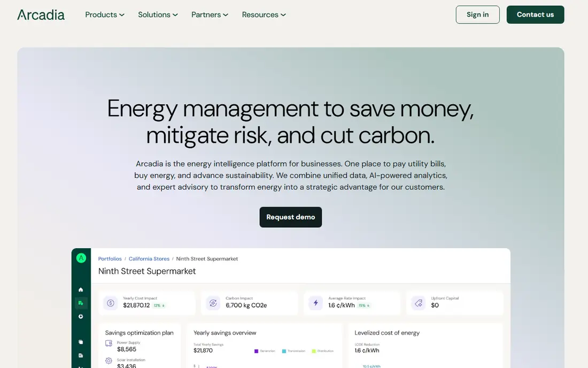
Task: Click the purple Generation legend swatch
Action: (256, 351)
